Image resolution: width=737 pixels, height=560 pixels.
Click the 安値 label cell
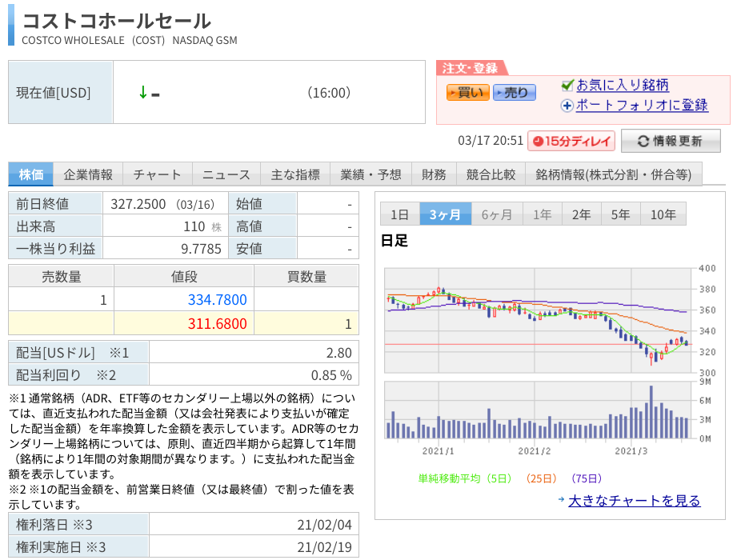click(262, 249)
